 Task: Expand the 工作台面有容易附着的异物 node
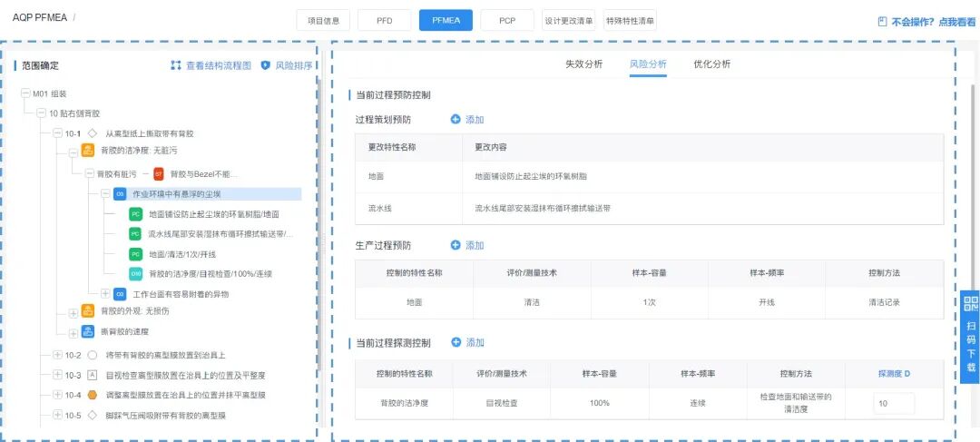[x=105, y=293]
